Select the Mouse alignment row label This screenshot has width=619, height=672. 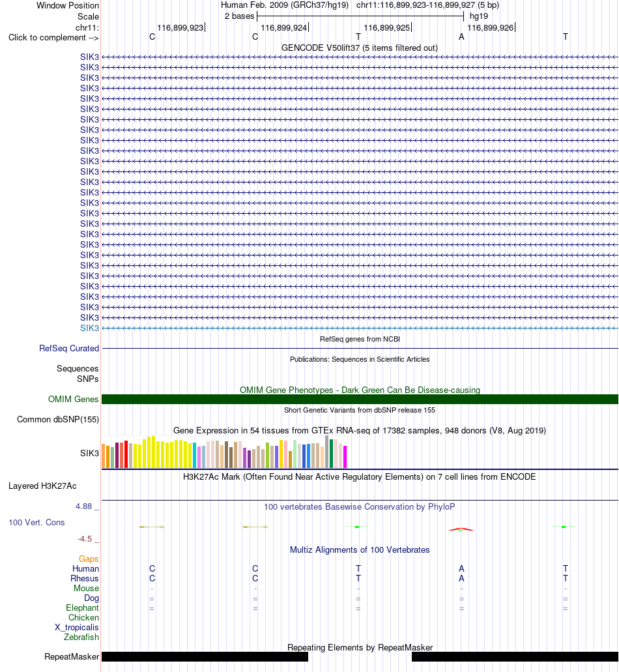86,589
